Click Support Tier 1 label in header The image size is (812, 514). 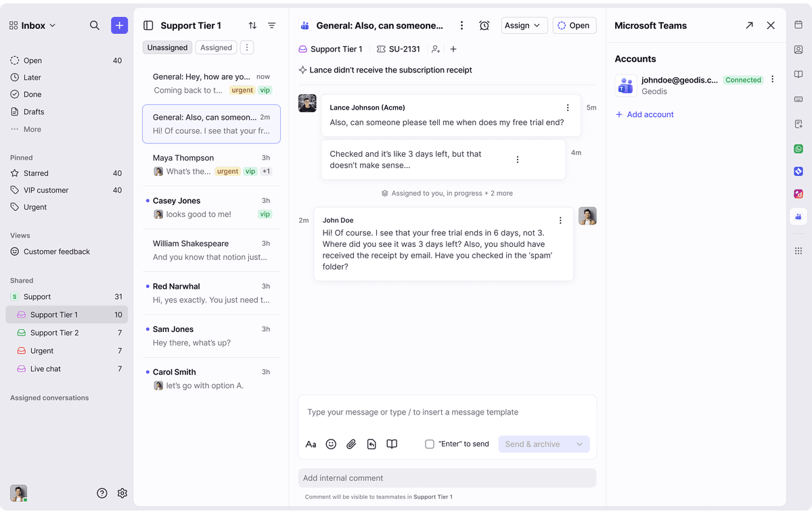(330, 49)
